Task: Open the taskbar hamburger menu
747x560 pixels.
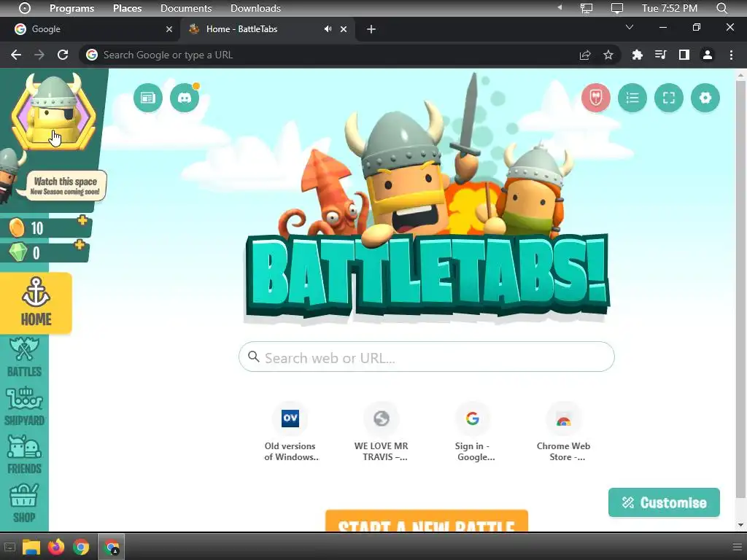Action: pyautogui.click(x=737, y=547)
